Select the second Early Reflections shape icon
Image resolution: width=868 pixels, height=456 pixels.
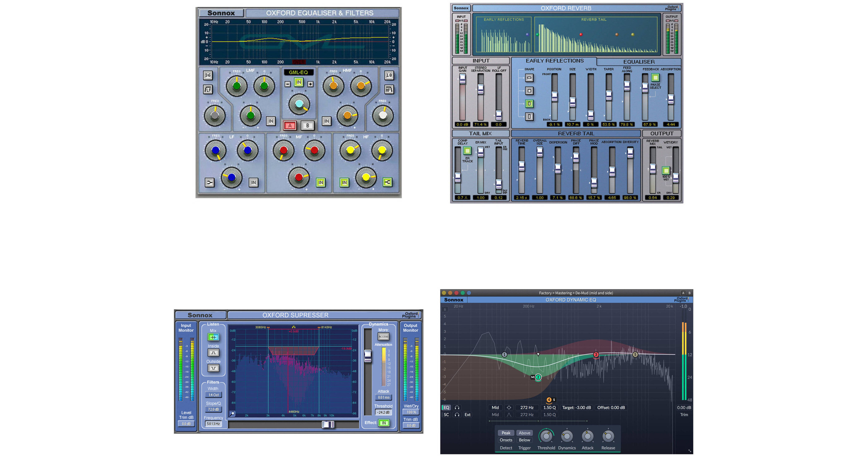tap(529, 91)
